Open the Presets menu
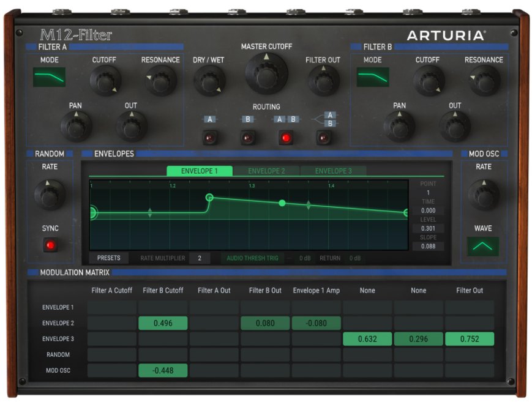This screenshot has width=532, height=402. (109, 258)
